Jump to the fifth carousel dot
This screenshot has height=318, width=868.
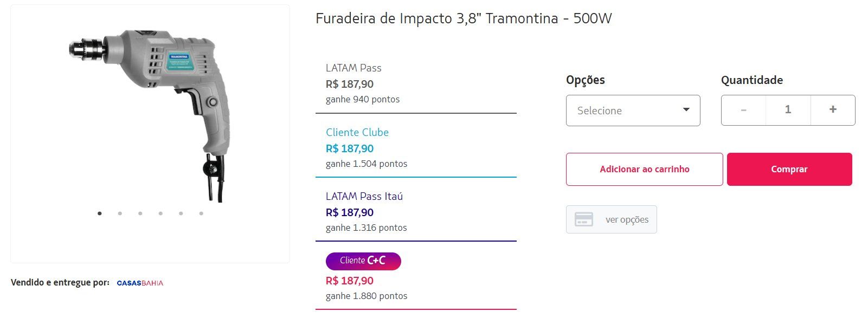181,213
